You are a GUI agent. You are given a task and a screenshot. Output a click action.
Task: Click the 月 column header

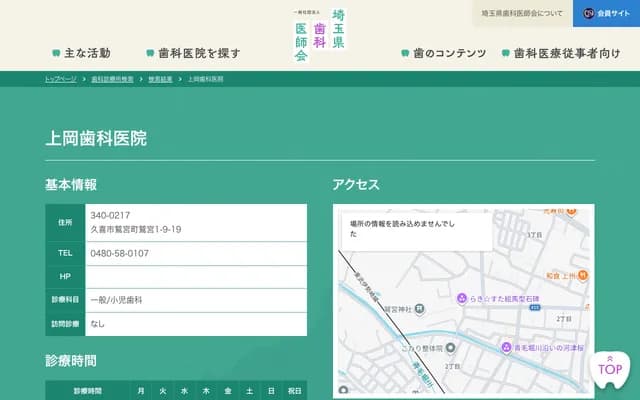coord(141,391)
